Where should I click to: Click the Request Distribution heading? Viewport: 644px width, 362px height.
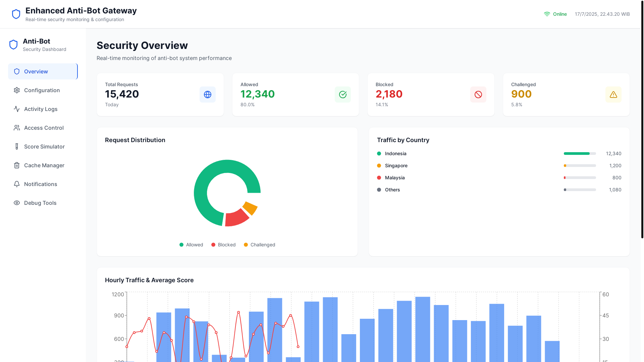(x=135, y=140)
